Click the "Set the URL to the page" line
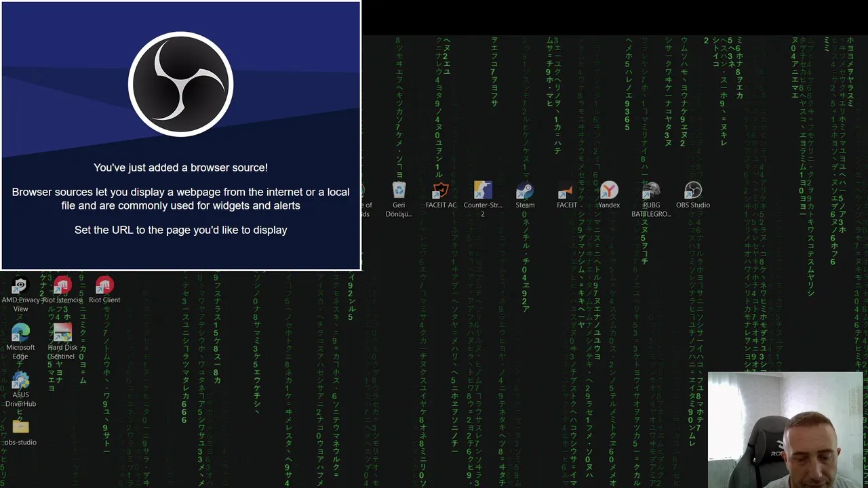 (x=180, y=230)
